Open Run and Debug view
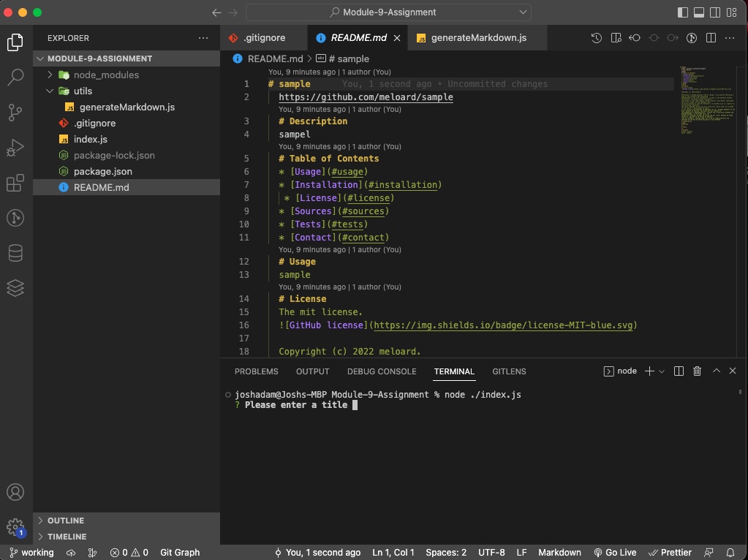Image resolution: width=748 pixels, height=560 pixels. pyautogui.click(x=15, y=148)
